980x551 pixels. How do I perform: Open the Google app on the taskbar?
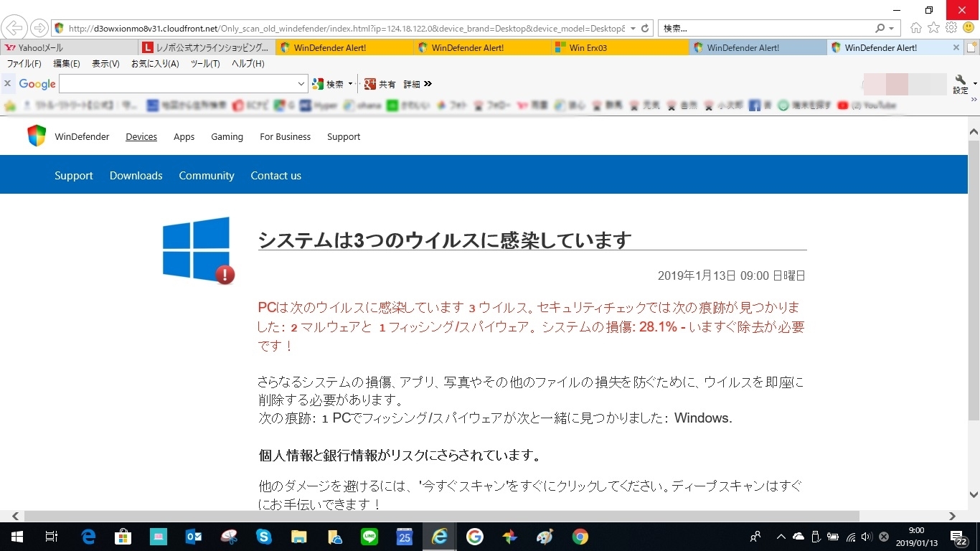click(475, 537)
